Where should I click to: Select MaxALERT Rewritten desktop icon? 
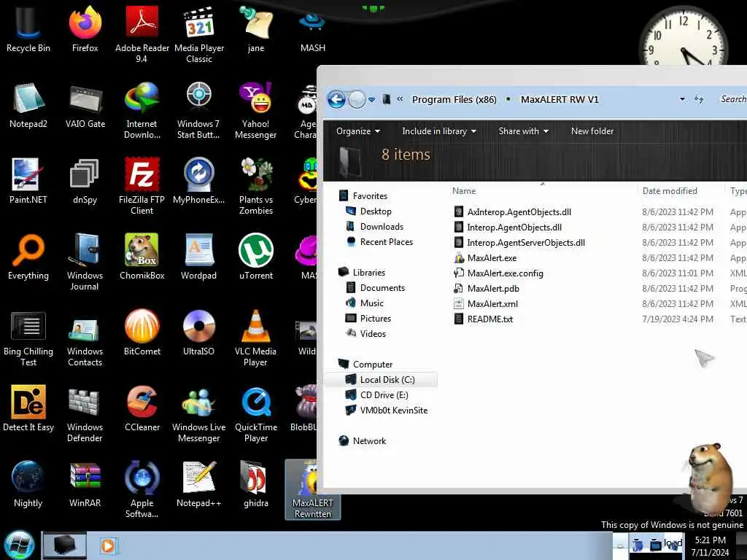pyautogui.click(x=312, y=489)
